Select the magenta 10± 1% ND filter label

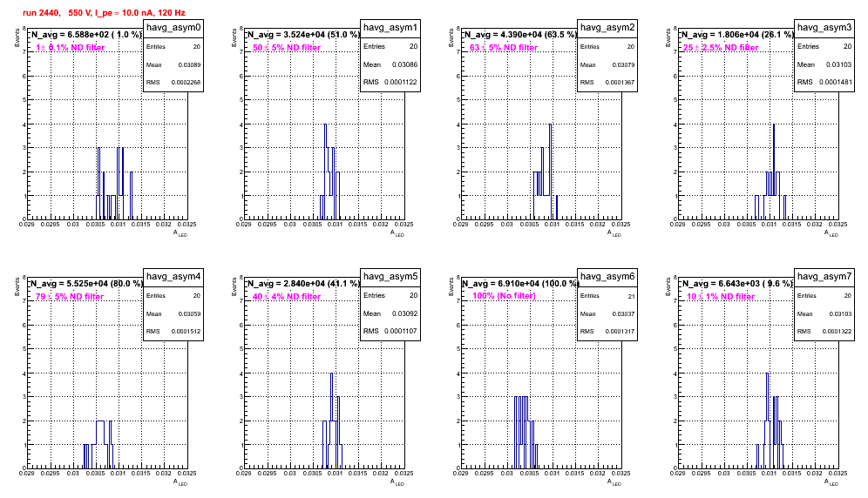coord(721,297)
